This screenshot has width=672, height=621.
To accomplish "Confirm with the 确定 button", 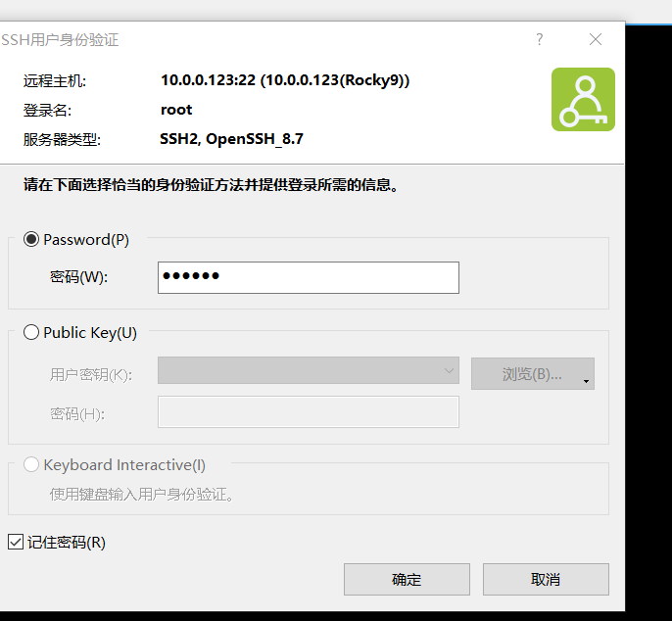I will (x=407, y=580).
